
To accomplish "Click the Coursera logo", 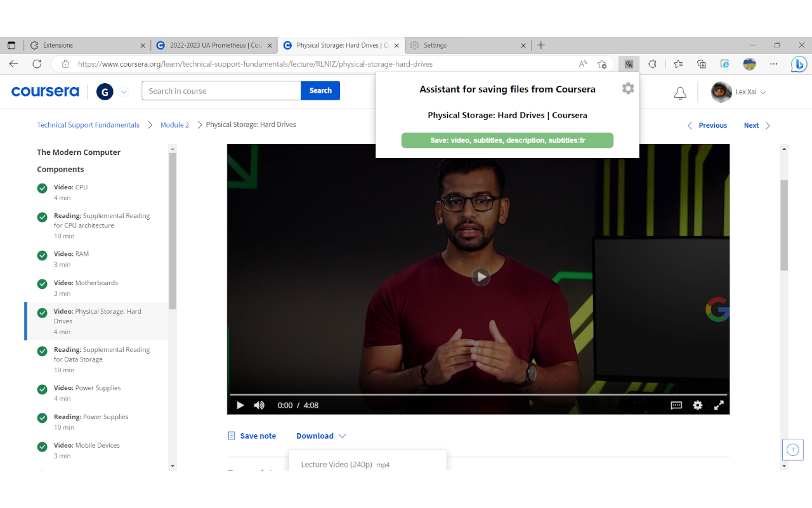I will (x=45, y=91).
